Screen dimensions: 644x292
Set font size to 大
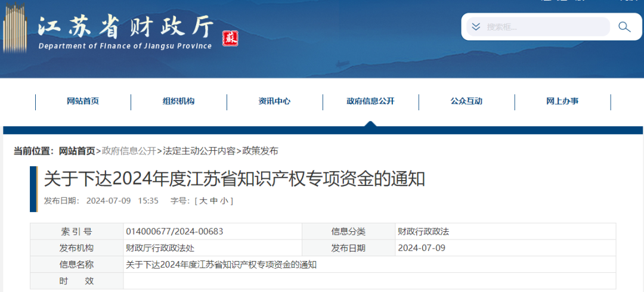pyautogui.click(x=203, y=201)
